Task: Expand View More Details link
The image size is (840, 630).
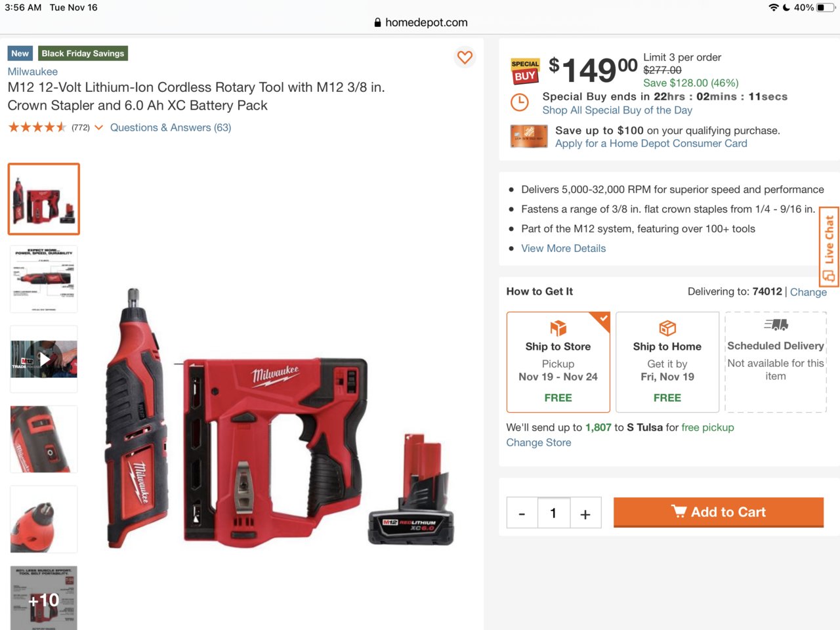Action: point(563,248)
